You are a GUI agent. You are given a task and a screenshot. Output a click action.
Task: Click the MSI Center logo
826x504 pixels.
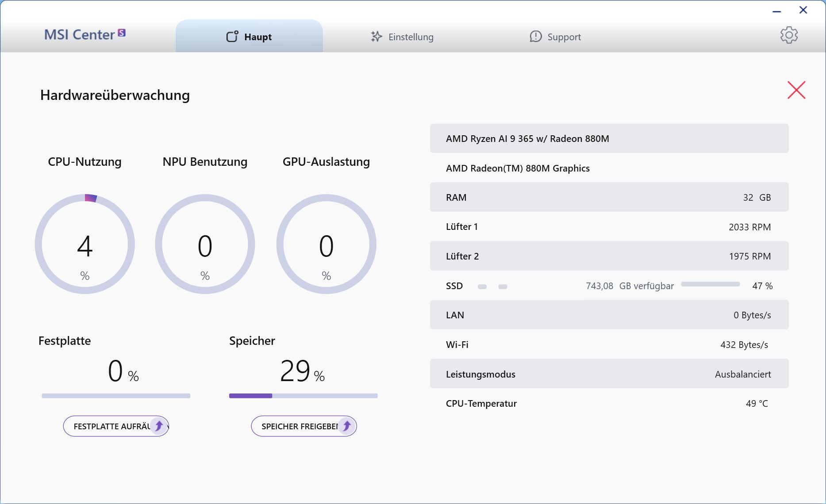(85, 34)
